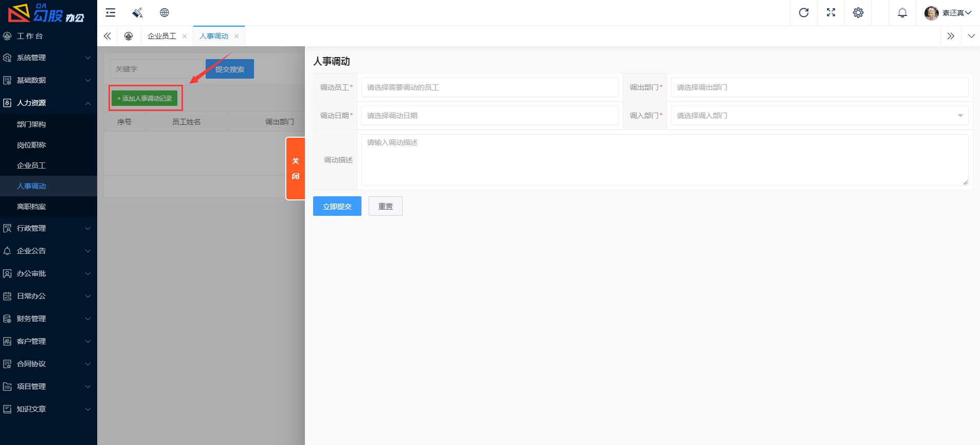
Task: Collapse the sidebar menu toggle icon
Action: (x=111, y=13)
